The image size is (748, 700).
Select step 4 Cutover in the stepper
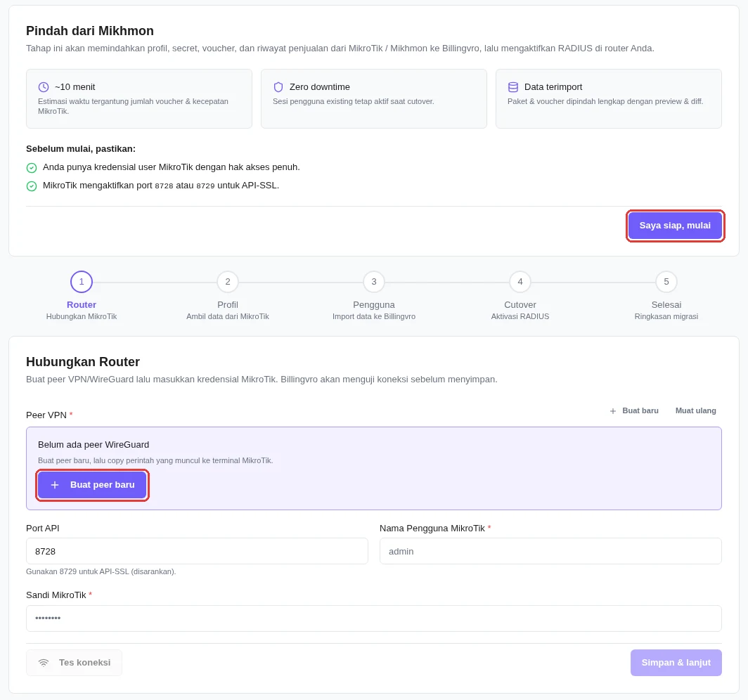click(520, 282)
